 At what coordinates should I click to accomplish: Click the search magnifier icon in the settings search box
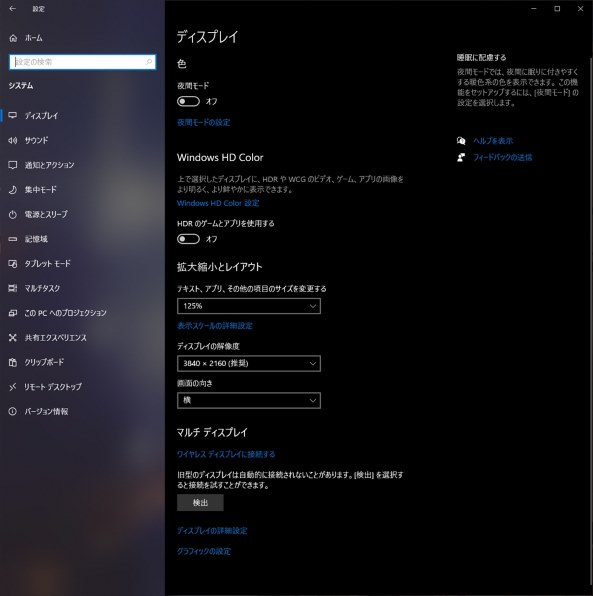coord(149,62)
